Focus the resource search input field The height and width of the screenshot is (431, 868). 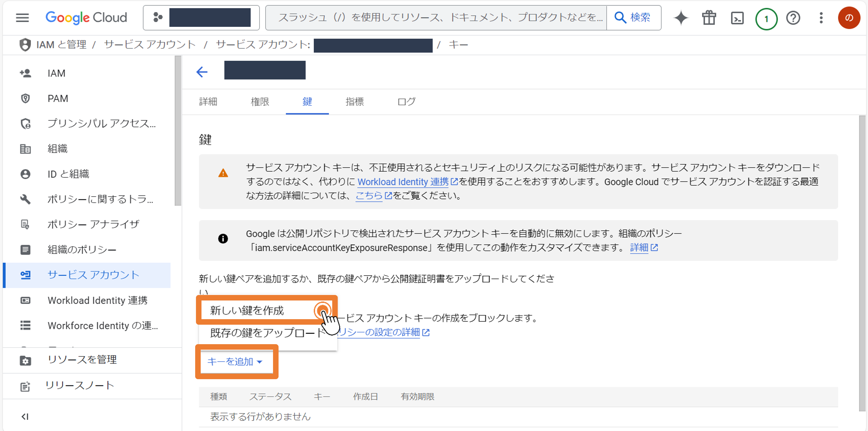[436, 18]
